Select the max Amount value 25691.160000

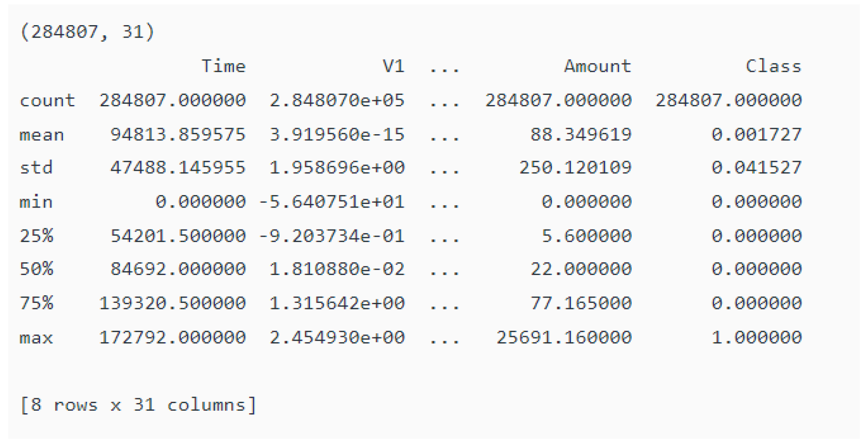coord(564,337)
